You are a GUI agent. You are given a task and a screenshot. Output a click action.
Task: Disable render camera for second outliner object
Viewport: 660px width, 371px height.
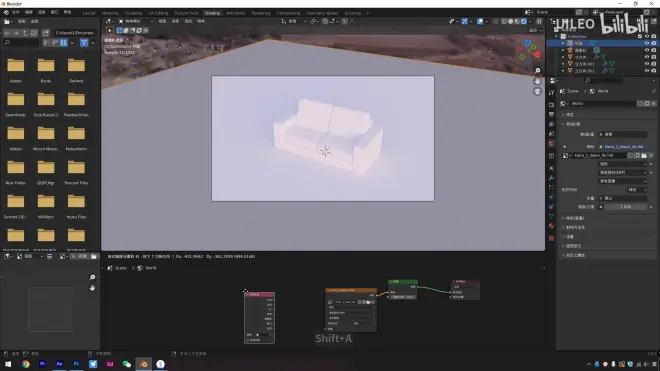tap(654, 50)
